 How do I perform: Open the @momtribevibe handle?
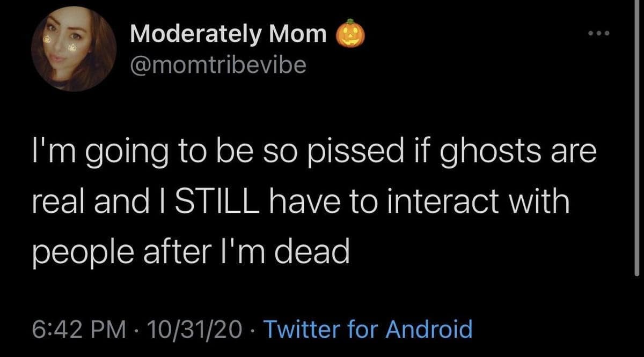pos(218,65)
